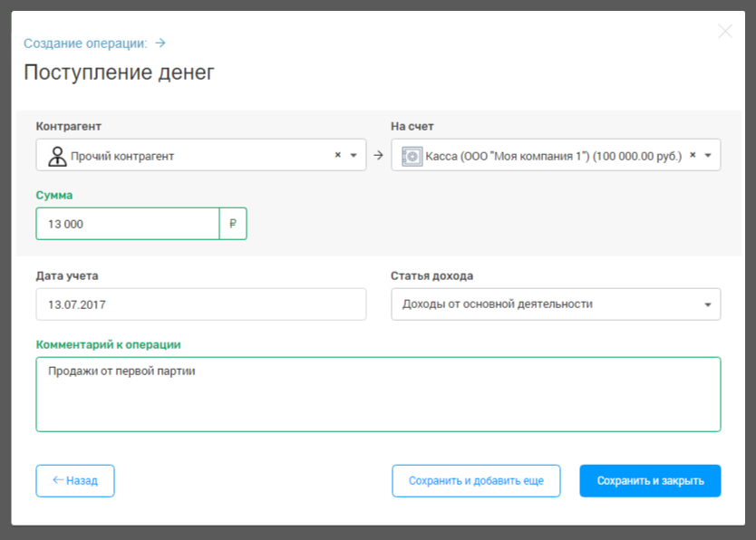Click the Сумма field showing 13 000
The height and width of the screenshot is (540, 756).
127,224
